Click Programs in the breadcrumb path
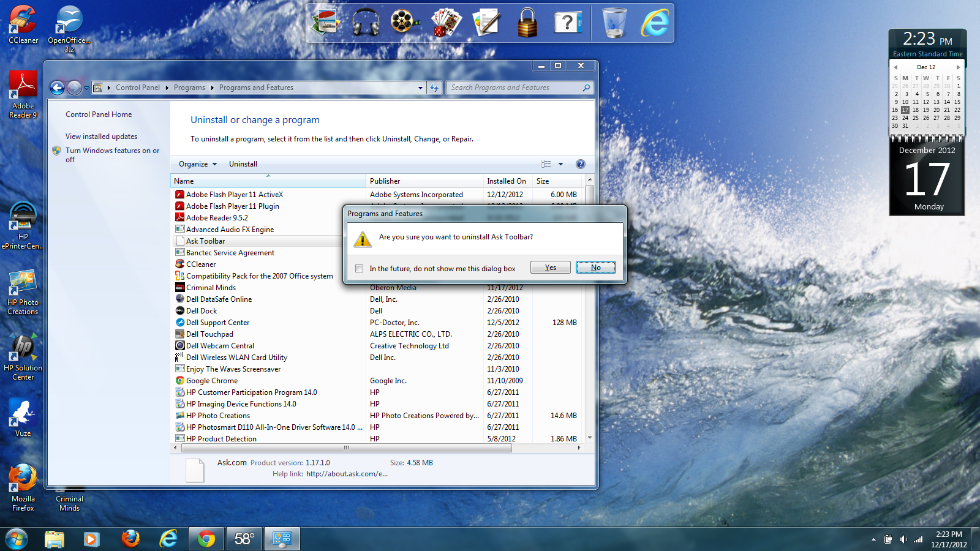This screenshot has height=551, width=980. tap(189, 88)
